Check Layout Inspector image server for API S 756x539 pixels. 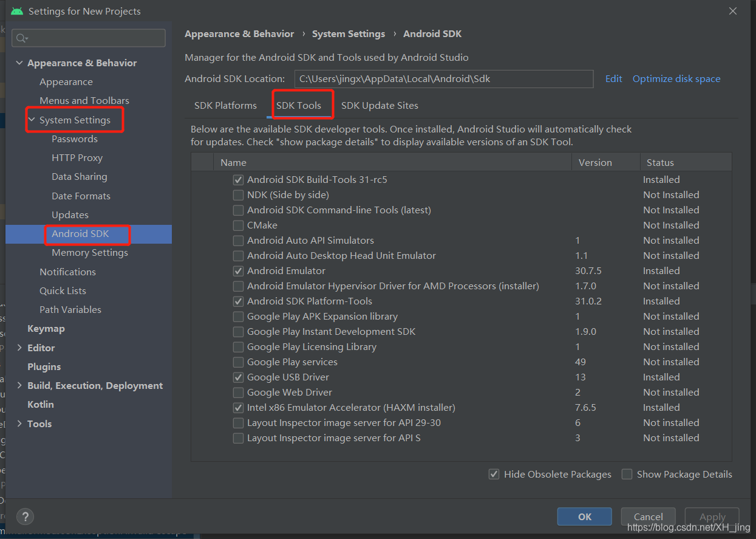pyautogui.click(x=239, y=438)
